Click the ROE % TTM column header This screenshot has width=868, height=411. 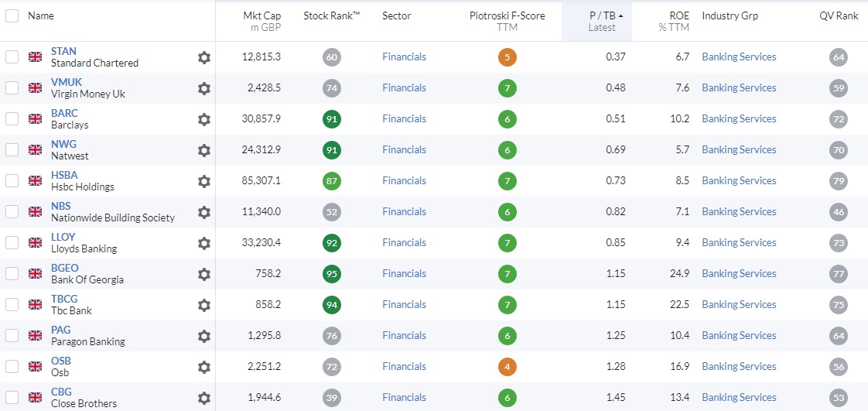point(675,22)
